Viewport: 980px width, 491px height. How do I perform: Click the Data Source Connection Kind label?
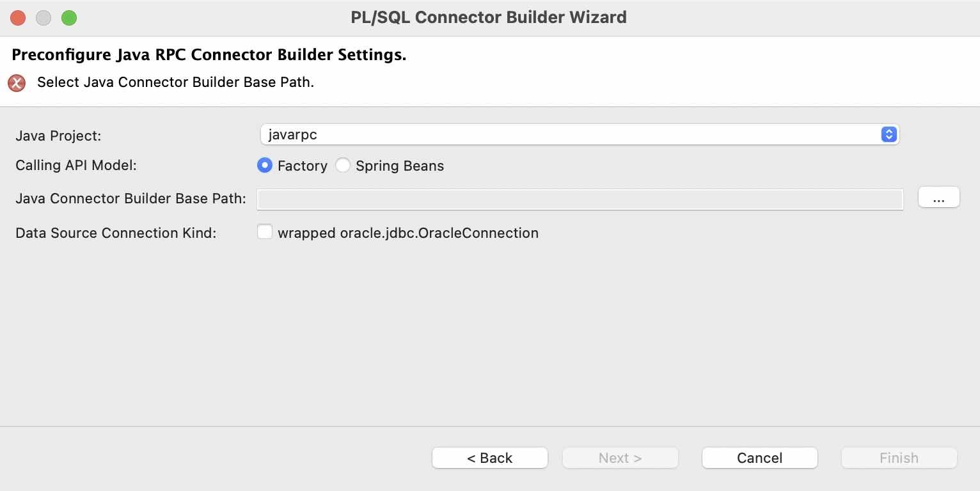tap(115, 233)
